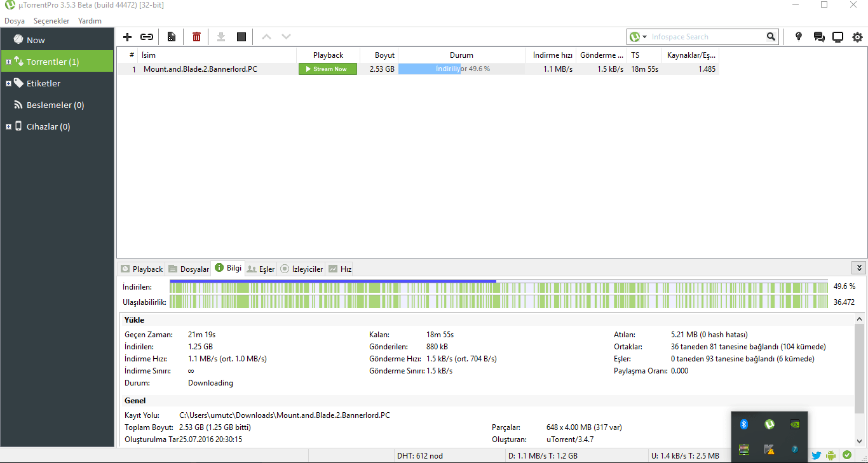The width and height of the screenshot is (868, 463).
Task: Click the search magnifier icon
Action: click(x=771, y=37)
